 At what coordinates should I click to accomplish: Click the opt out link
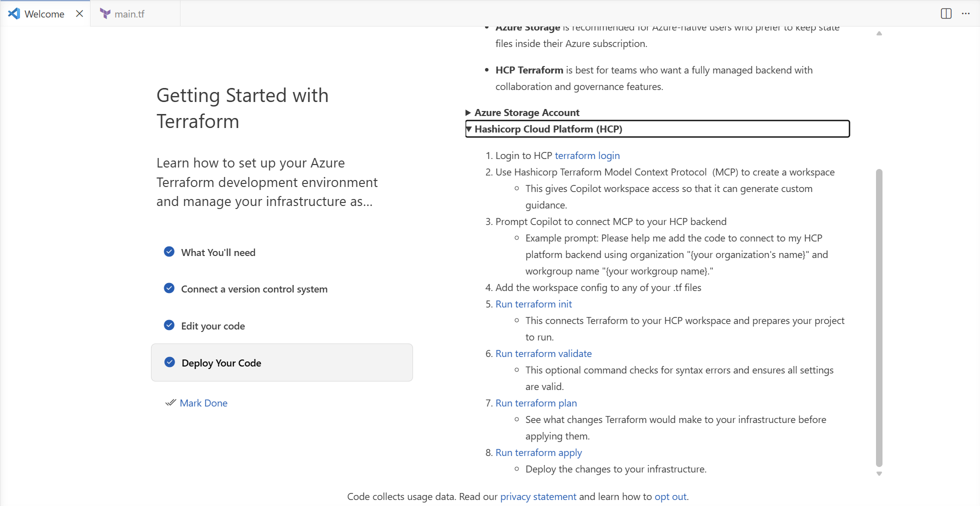point(670,496)
